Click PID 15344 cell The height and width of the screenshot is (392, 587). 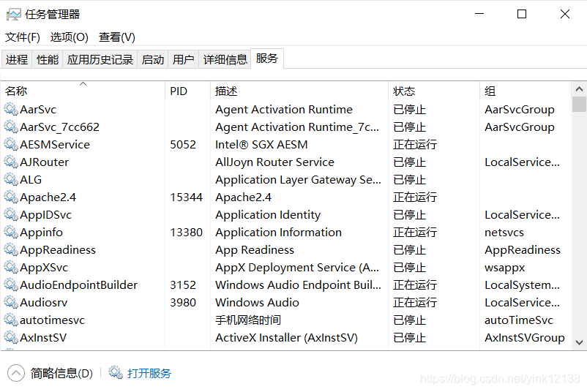pyautogui.click(x=186, y=197)
